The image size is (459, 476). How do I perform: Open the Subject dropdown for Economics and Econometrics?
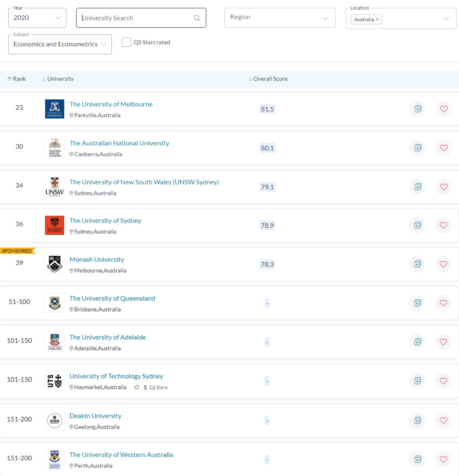coord(60,44)
